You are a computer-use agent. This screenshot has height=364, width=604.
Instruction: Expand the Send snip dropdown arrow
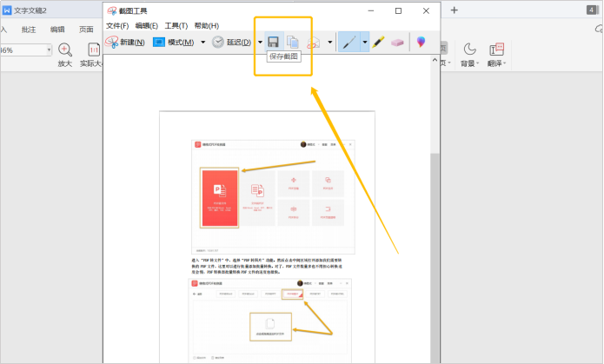tap(329, 42)
